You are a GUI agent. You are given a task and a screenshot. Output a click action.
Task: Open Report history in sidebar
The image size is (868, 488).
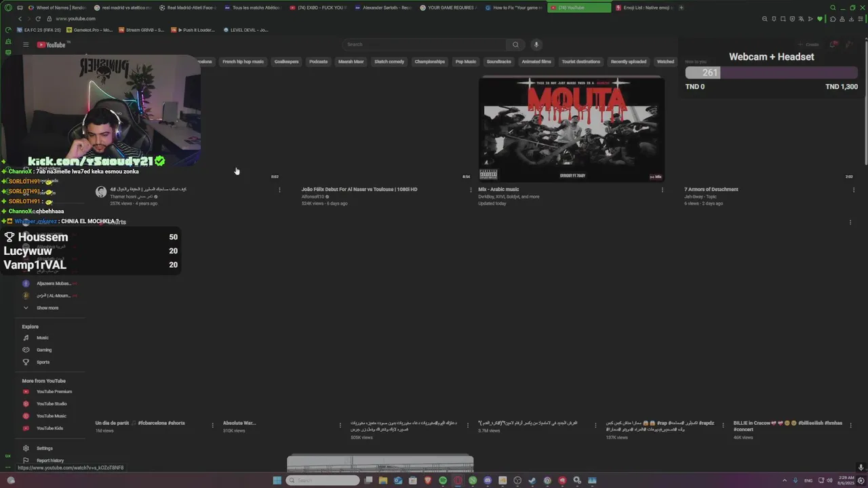tap(50, 460)
